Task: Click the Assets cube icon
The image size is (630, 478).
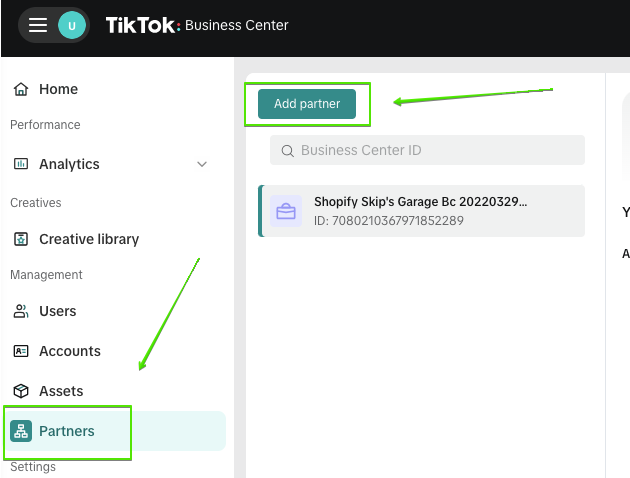Action: click(21, 391)
